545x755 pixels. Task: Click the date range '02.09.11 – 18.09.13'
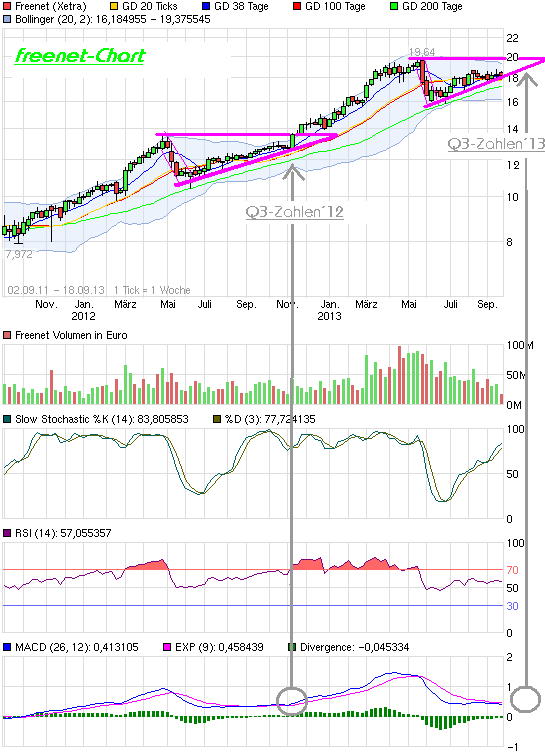click(x=56, y=290)
